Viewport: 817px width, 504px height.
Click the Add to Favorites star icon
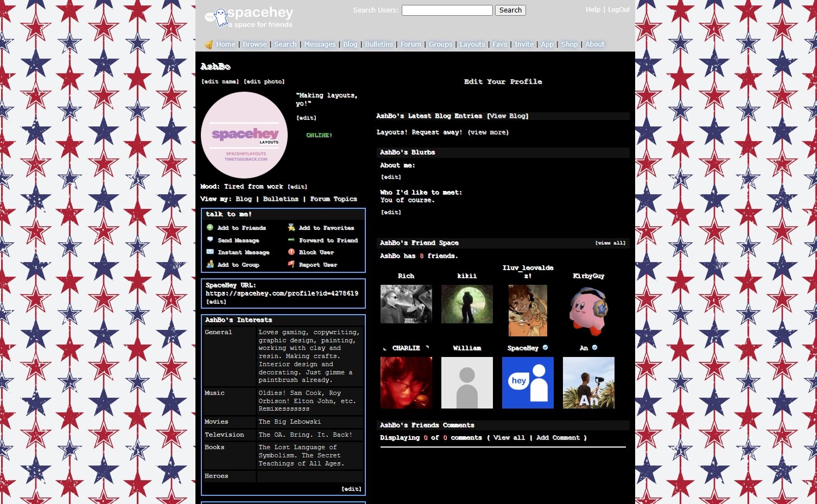tap(292, 228)
